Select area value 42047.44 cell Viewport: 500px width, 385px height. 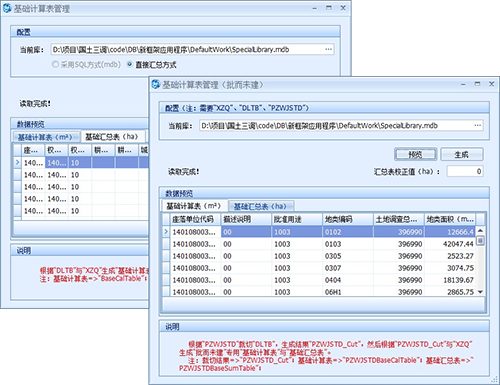click(450, 244)
